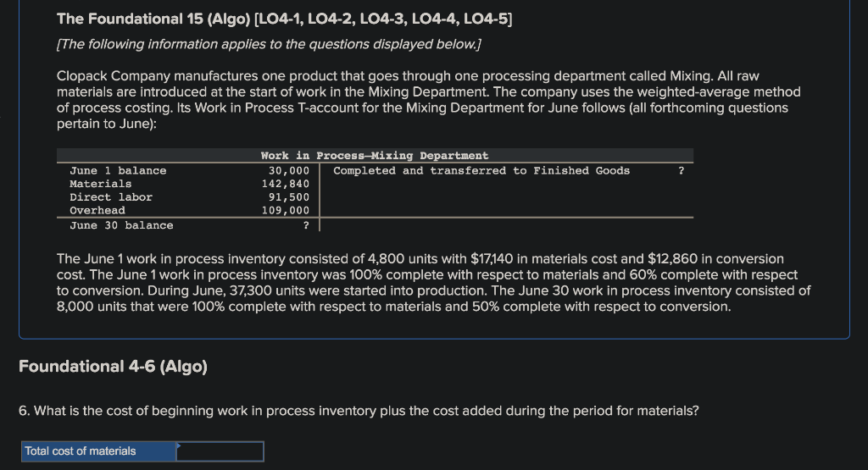Select the 'Total cost of materials' label cell
The image size is (868, 470).
pos(99,451)
